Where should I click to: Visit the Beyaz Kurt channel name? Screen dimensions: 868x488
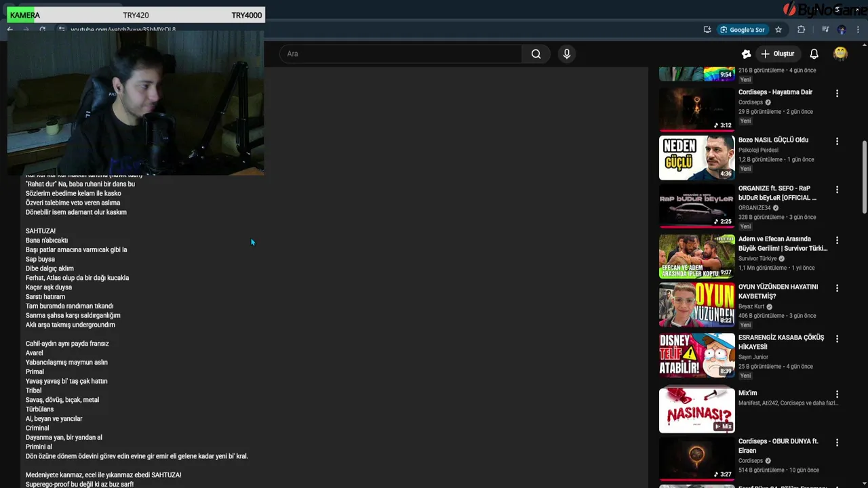click(751, 306)
